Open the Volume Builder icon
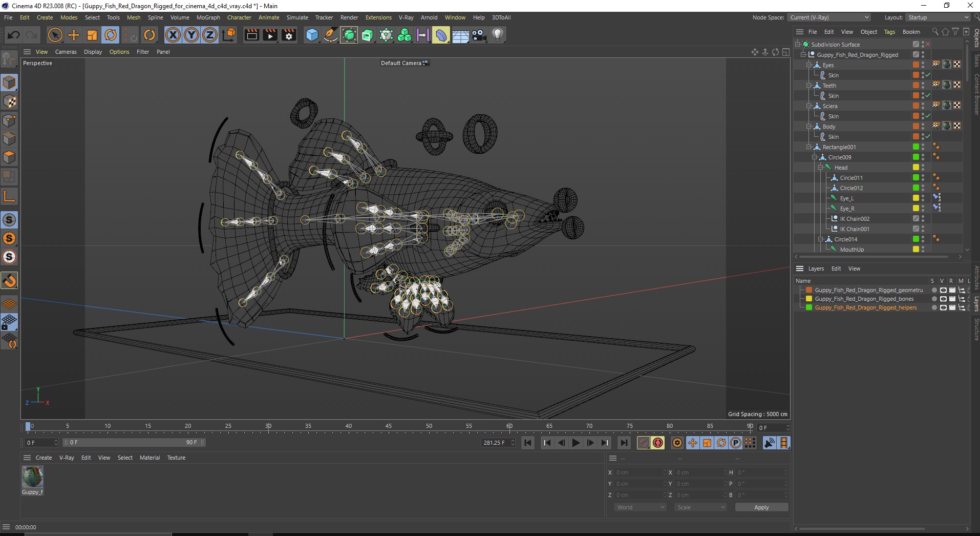This screenshot has width=980, height=536. tap(404, 35)
